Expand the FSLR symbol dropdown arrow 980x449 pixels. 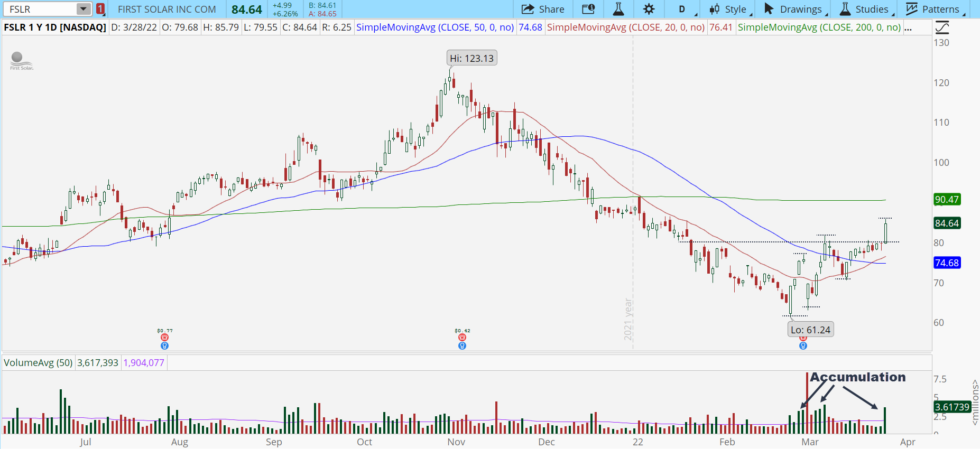point(84,9)
